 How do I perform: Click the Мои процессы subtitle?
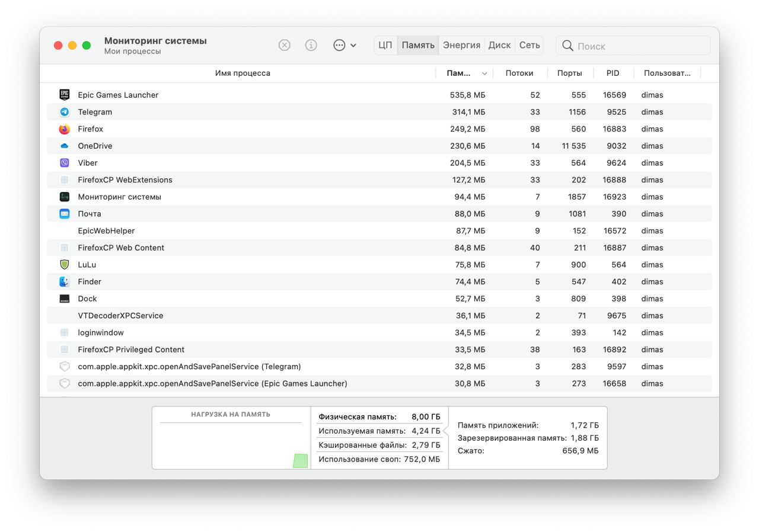132,52
